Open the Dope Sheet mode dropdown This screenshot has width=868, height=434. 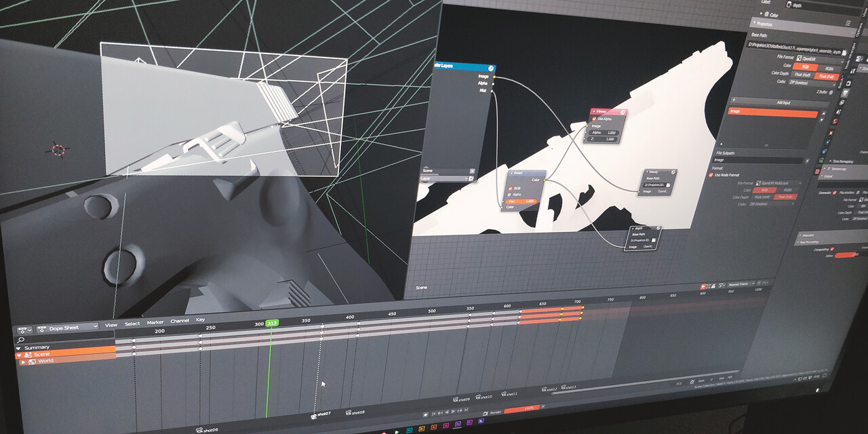67,328
